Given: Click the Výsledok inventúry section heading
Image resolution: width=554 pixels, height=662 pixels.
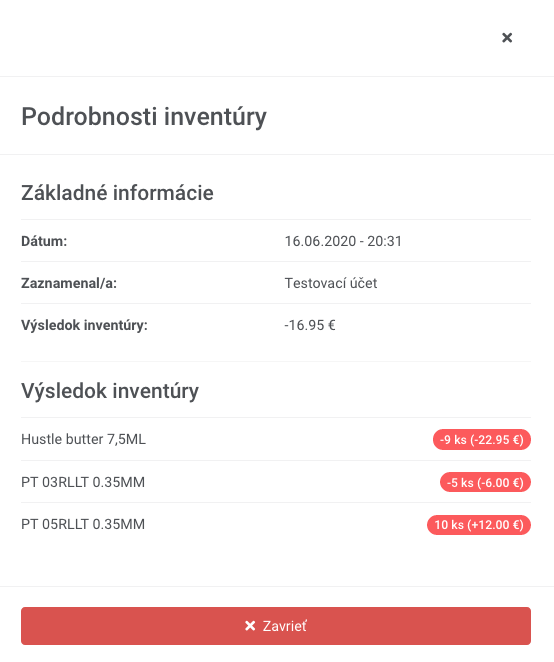Looking at the screenshot, I should tap(110, 391).
